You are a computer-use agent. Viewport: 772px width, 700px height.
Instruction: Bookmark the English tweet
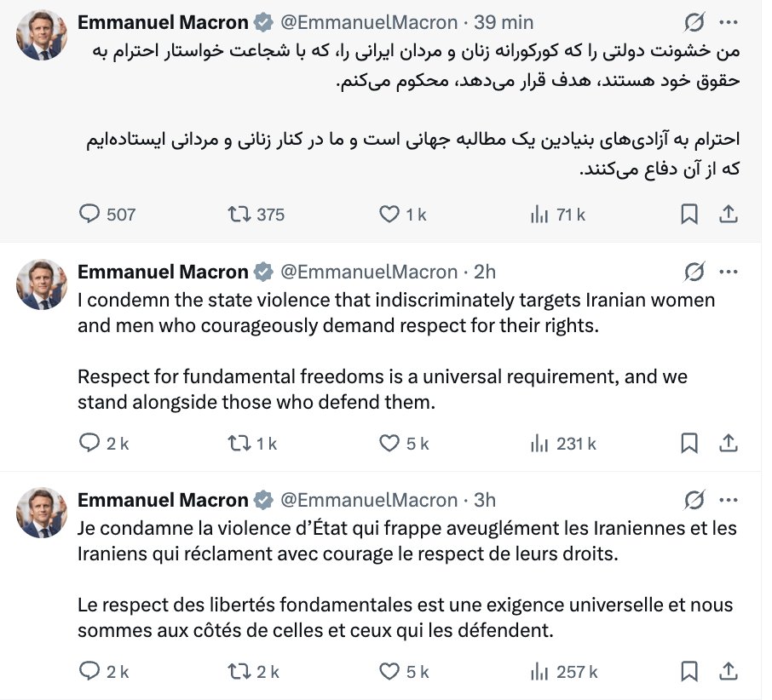(x=689, y=443)
